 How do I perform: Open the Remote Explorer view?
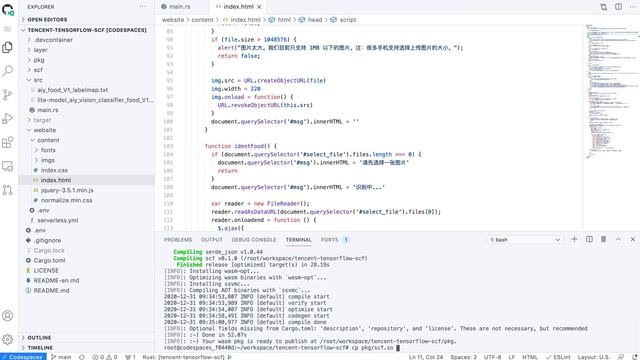[7, 166]
